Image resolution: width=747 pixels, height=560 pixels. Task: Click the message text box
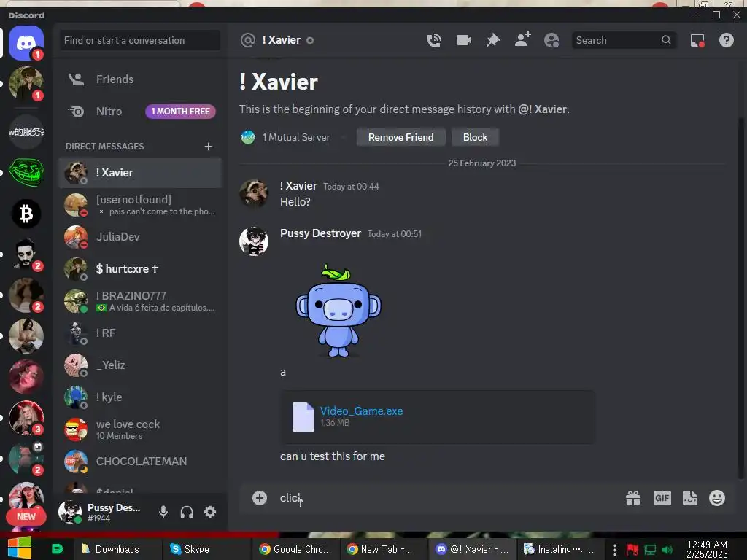tap(448, 498)
